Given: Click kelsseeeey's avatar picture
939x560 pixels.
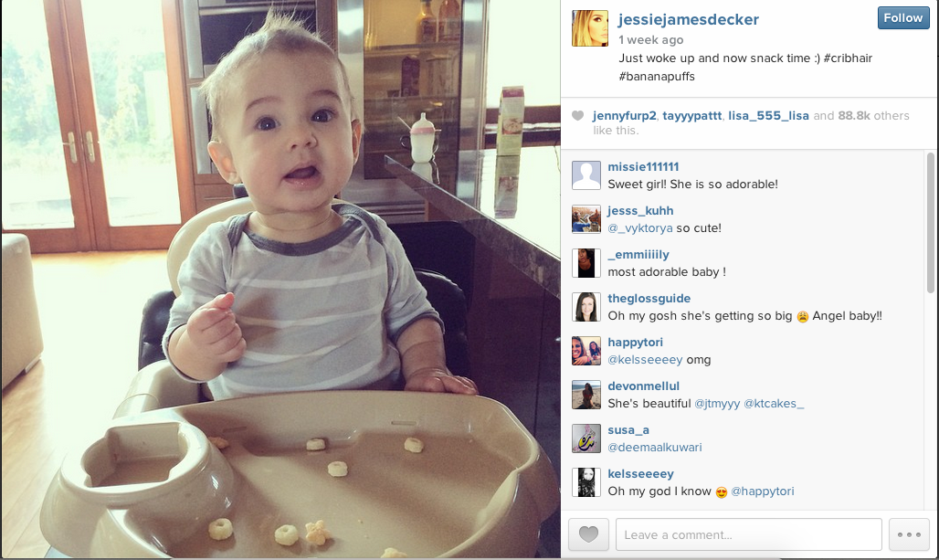Looking at the screenshot, I should point(586,482).
